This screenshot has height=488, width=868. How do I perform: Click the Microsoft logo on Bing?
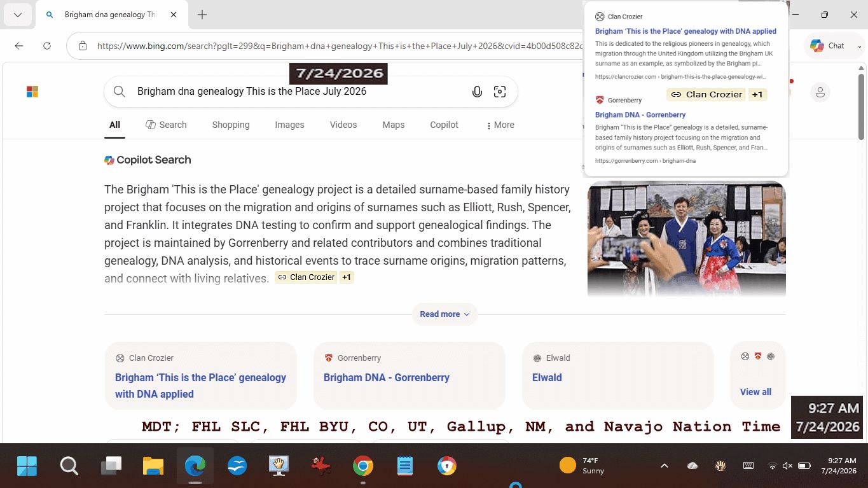click(32, 92)
